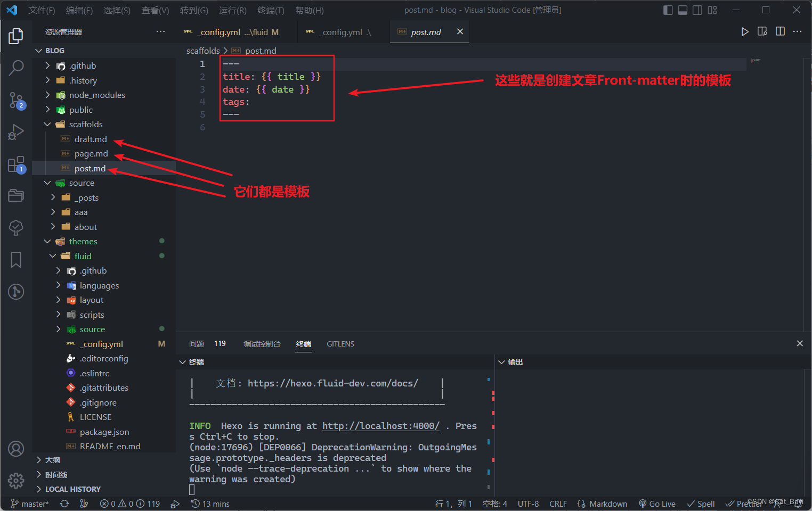This screenshot has width=812, height=511.
Task: Open errors and warnings status indicator
Action: (x=130, y=504)
